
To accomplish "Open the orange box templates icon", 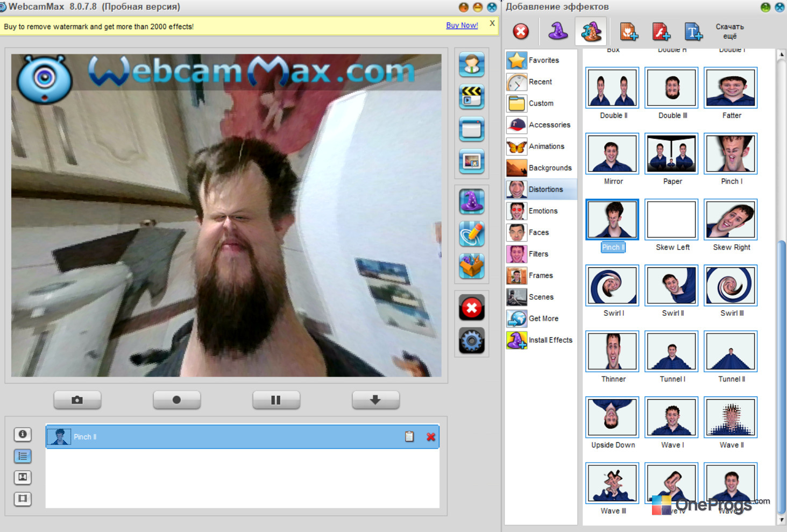I will pos(472,266).
